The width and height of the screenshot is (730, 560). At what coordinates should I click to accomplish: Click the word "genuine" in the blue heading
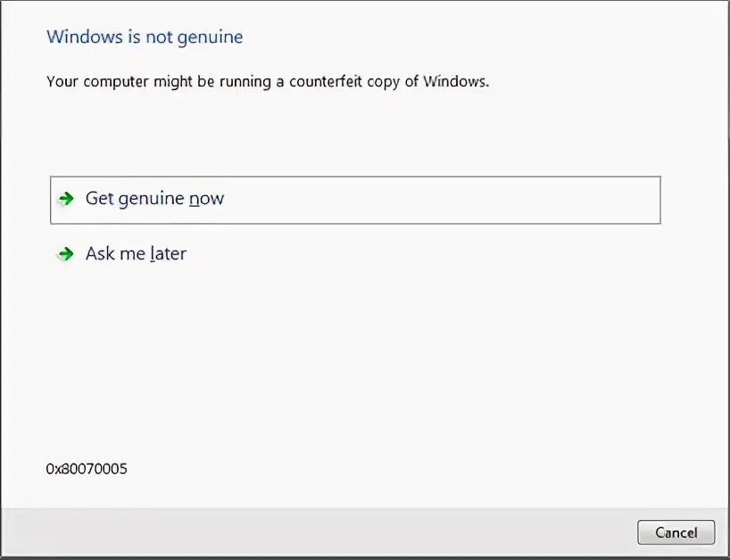(210, 38)
